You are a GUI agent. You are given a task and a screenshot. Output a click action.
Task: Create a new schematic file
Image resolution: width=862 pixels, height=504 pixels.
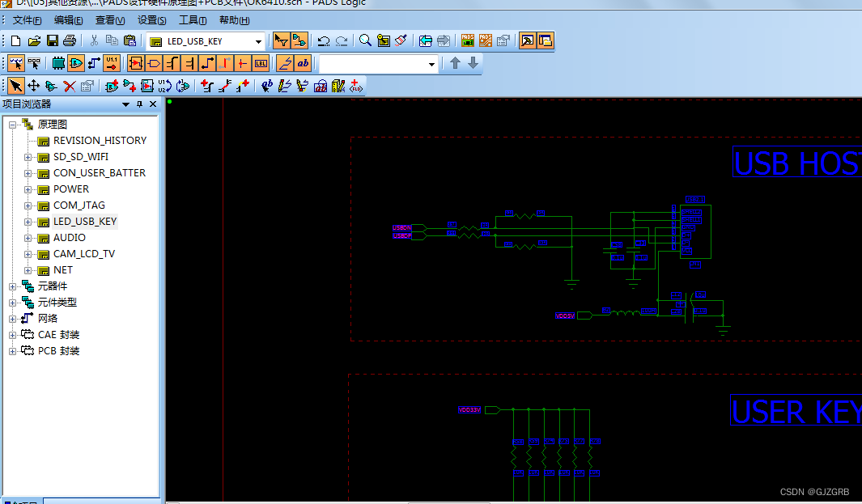(x=16, y=40)
